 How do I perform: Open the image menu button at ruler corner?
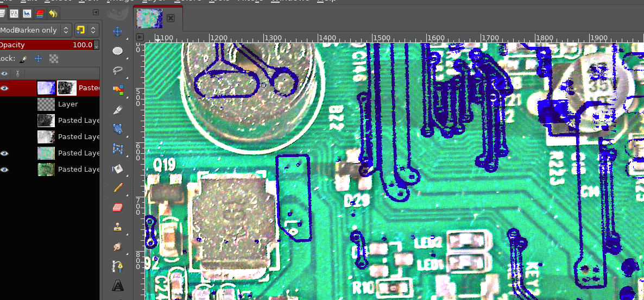pos(140,37)
